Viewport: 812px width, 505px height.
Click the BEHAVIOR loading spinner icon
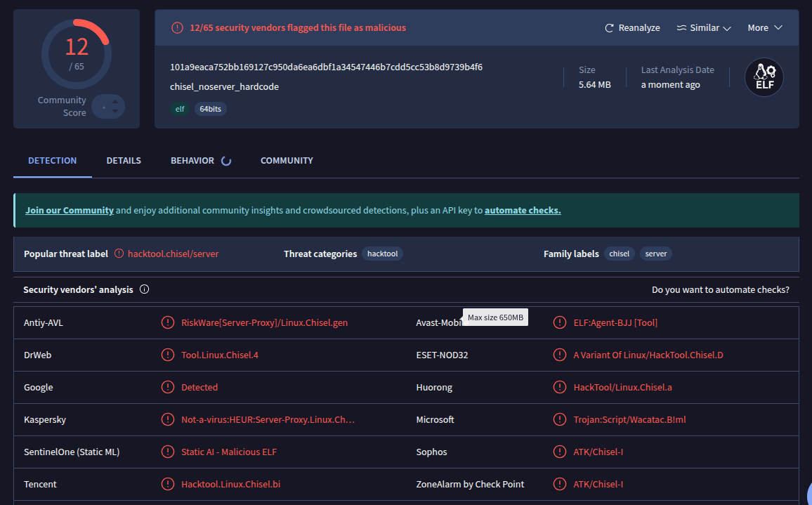(x=225, y=161)
